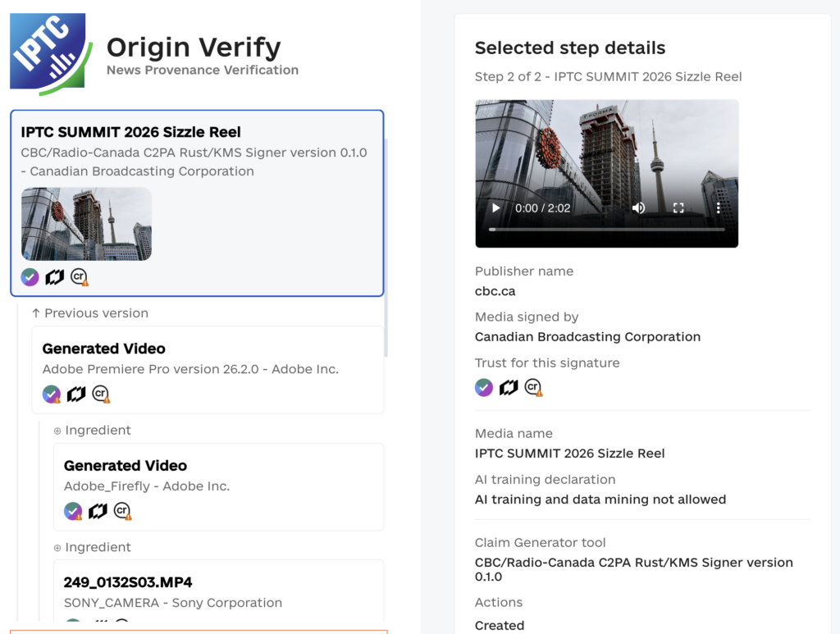The height and width of the screenshot is (634, 840).
Task: Click the provenance list scrollbar
Action: 386,248
